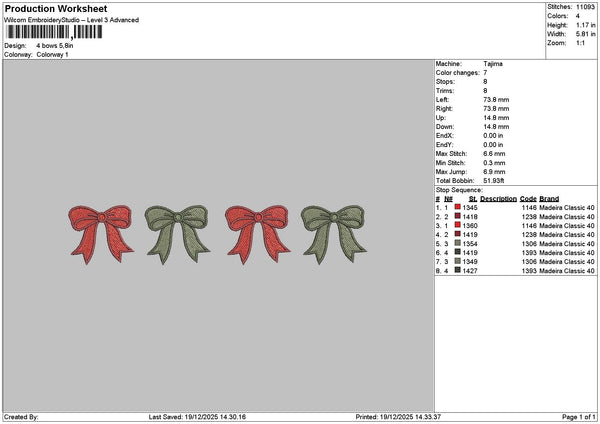
Task: Click stitch count "1345" in stop row 1
Action: pyautogui.click(x=470, y=208)
